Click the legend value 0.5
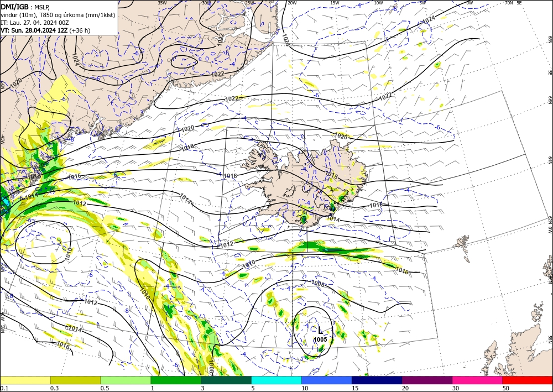The image size is (553, 392). point(105,388)
